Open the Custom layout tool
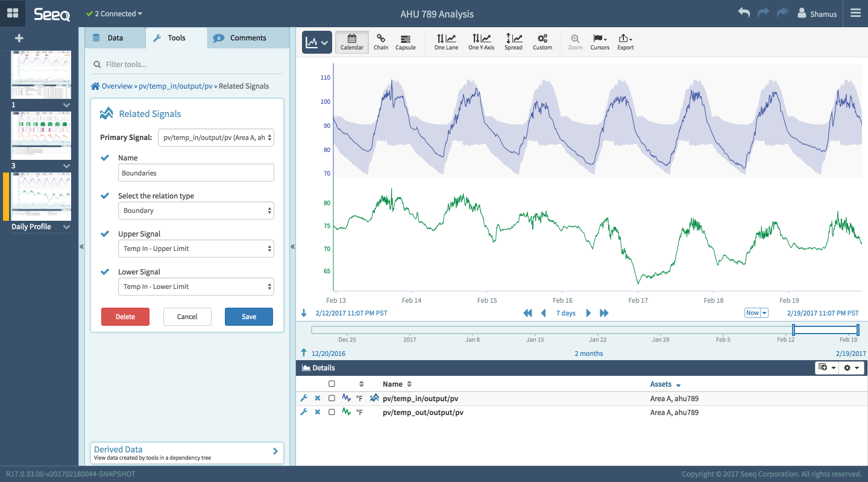 click(542, 41)
